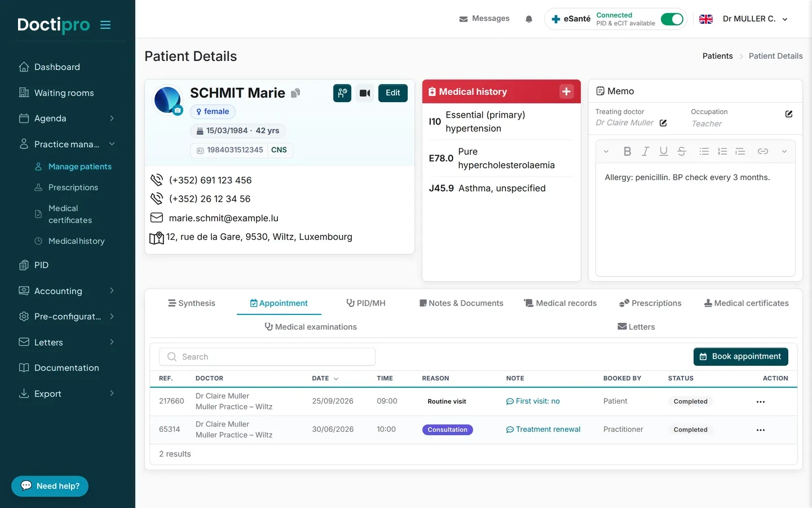Click the Book appointment button

(740, 357)
